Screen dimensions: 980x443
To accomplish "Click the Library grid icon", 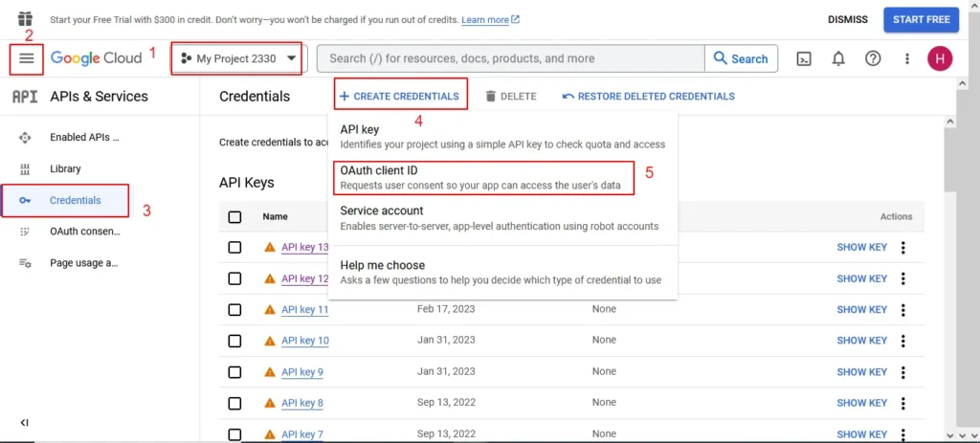I will 25,168.
